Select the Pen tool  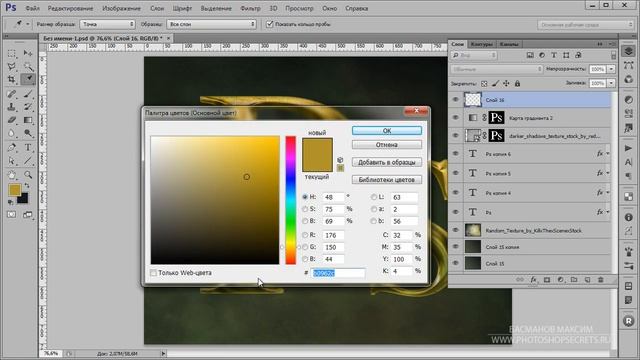coord(11,148)
